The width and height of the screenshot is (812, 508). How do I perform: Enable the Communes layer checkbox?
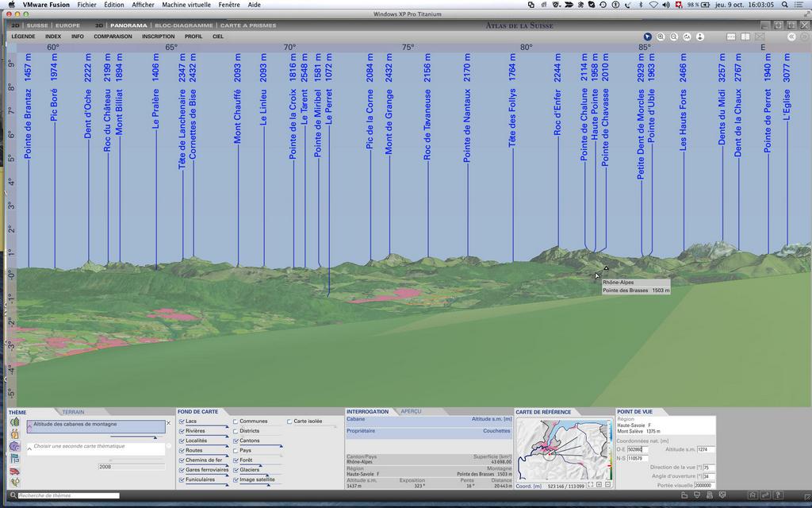pos(236,421)
